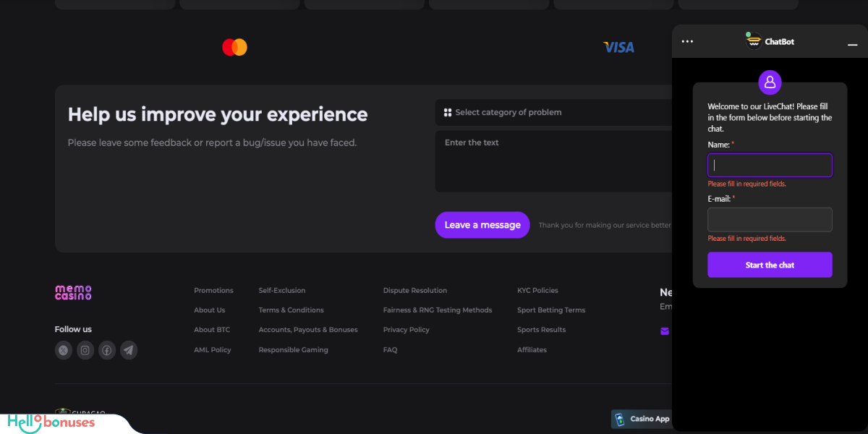Open the Dispute Resolution link
This screenshot has width=868, height=434.
(x=415, y=290)
